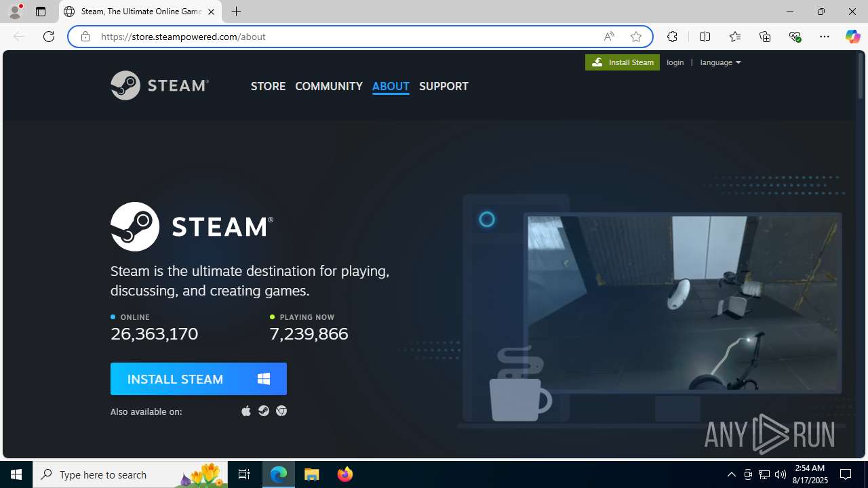Expand the language dropdown
The width and height of the screenshot is (868, 488).
click(x=720, y=62)
